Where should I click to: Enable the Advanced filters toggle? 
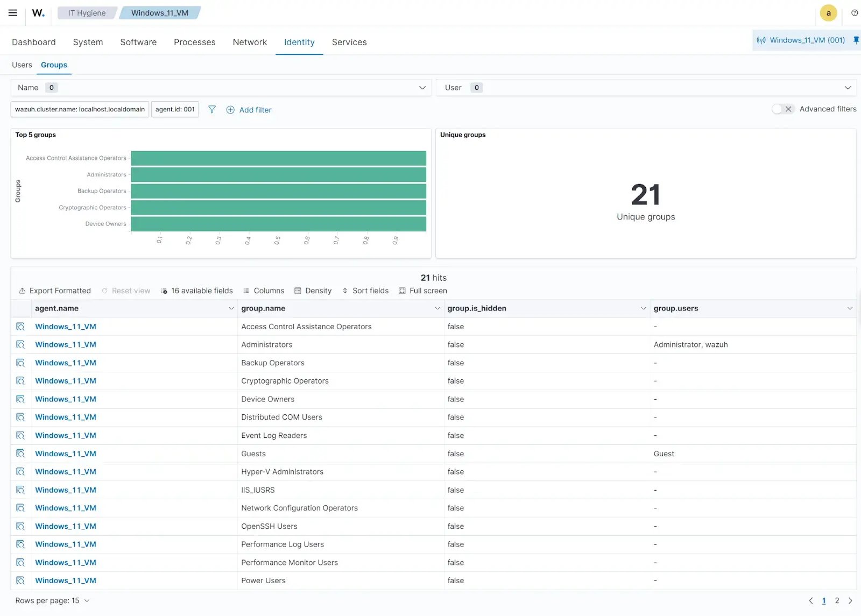782,109
